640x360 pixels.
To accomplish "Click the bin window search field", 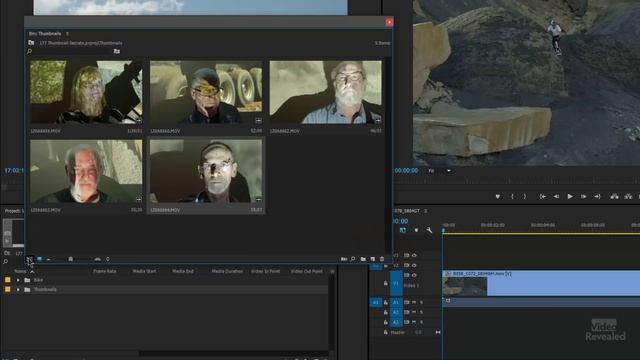I will click(x=71, y=51).
